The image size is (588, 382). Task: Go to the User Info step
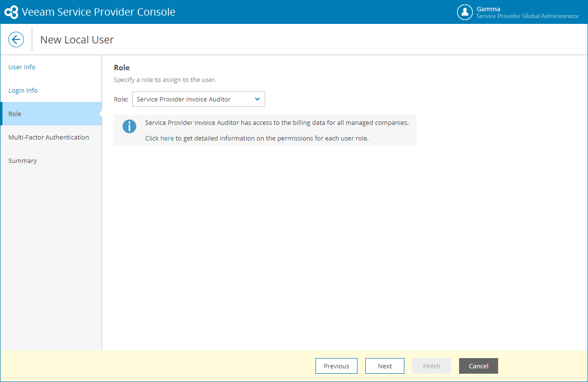tap(22, 67)
